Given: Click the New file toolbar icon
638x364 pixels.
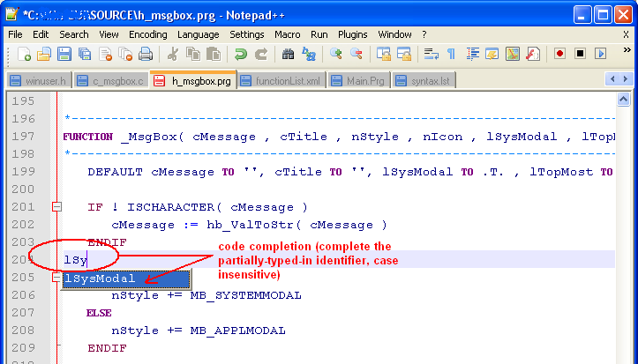Looking at the screenshot, I should point(25,54).
